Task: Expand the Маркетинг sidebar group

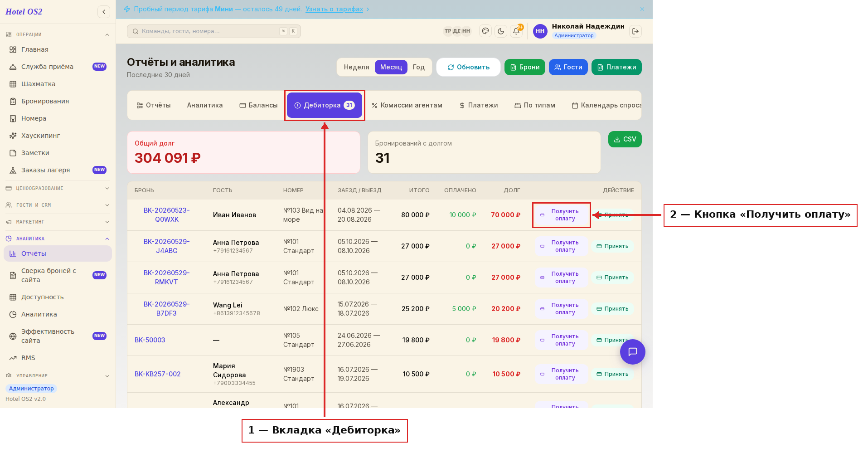Action: [58, 222]
